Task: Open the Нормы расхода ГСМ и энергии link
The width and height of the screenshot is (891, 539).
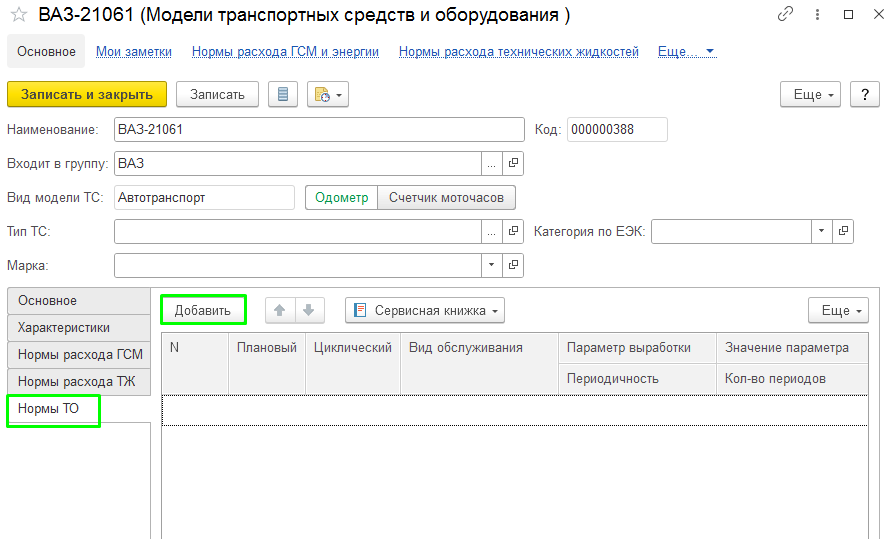Action: [285, 52]
